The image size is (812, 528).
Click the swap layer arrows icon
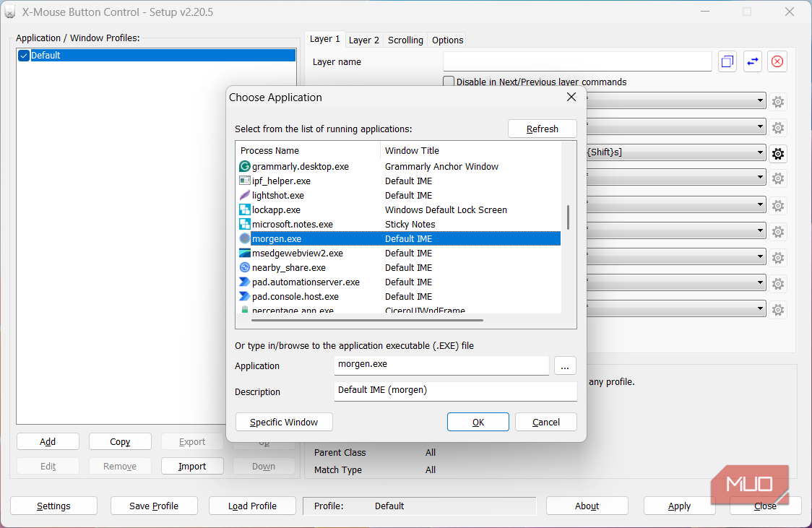click(753, 61)
